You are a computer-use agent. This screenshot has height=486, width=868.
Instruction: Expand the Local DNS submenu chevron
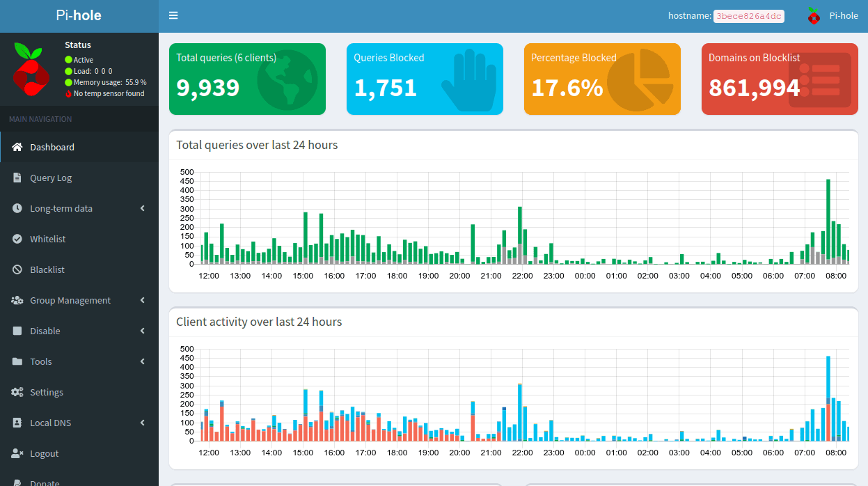[142, 423]
